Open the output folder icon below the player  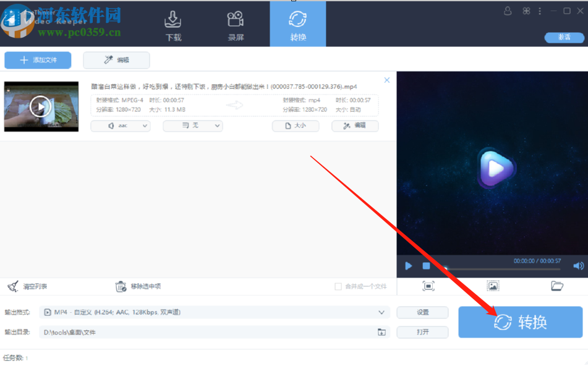[555, 286]
